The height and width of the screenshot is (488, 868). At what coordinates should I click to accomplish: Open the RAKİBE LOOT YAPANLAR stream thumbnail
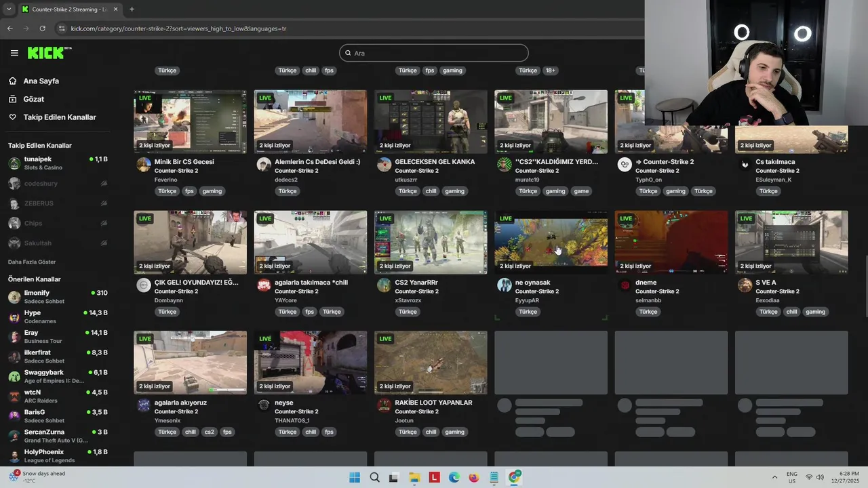pos(431,362)
